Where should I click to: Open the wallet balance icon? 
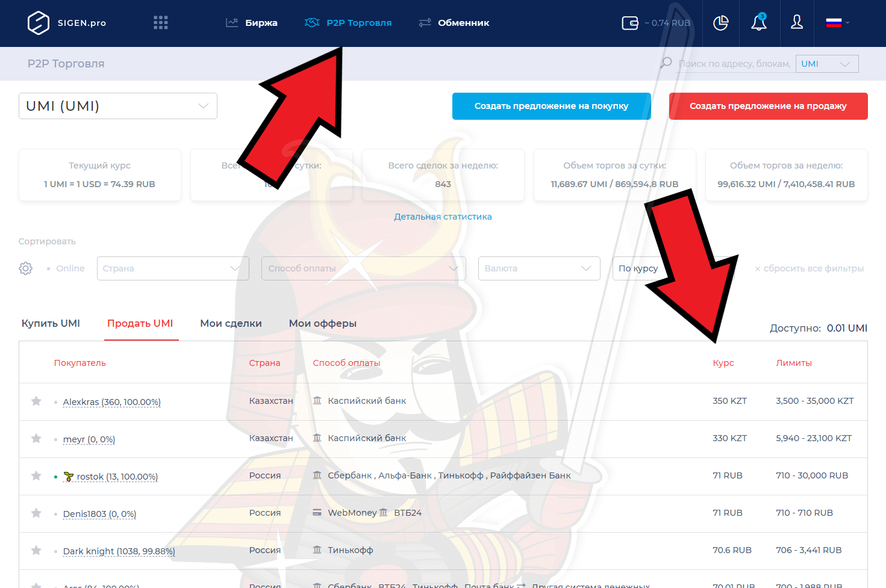pyautogui.click(x=630, y=23)
